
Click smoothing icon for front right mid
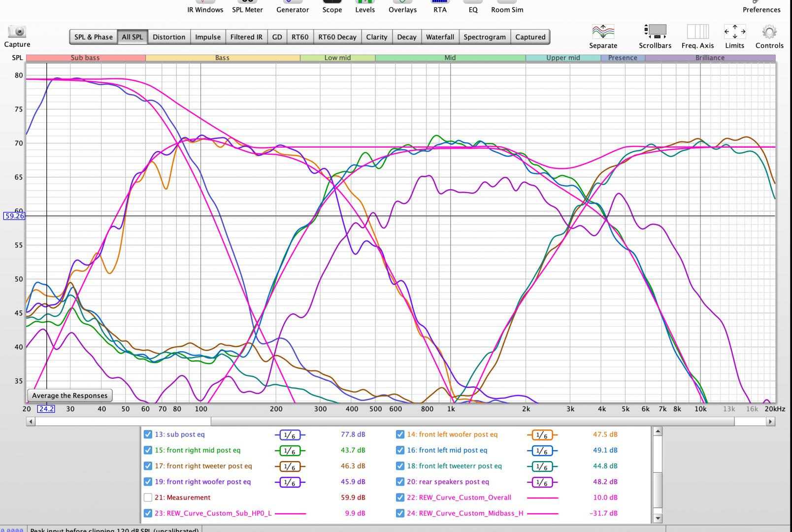pyautogui.click(x=290, y=451)
